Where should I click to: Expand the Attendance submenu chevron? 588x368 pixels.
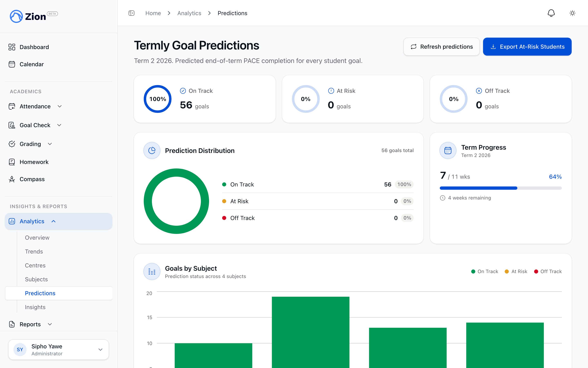[x=60, y=106]
